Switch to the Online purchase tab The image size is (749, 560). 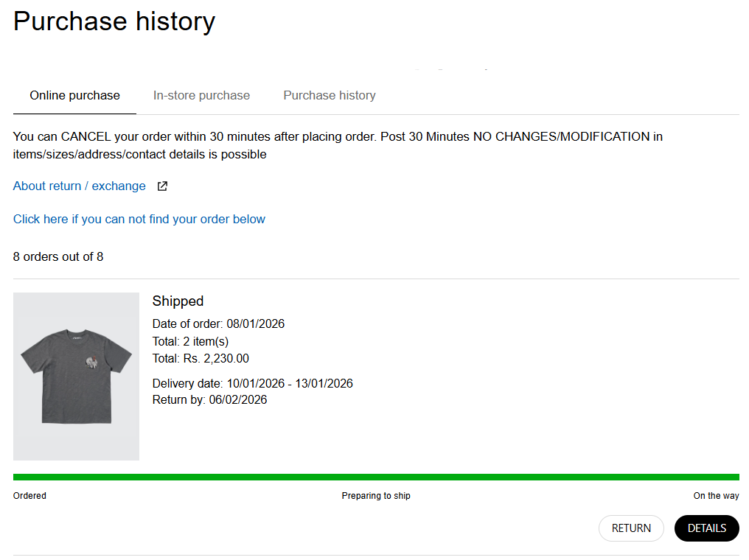coord(74,95)
